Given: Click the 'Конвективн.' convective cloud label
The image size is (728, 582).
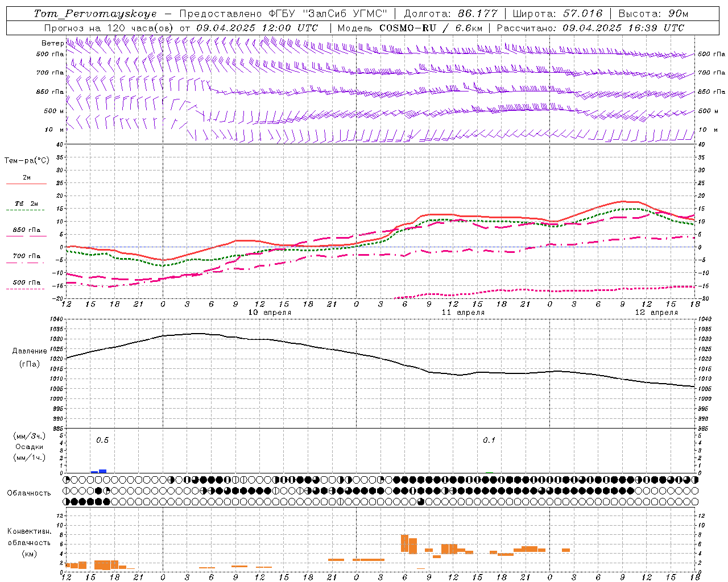Looking at the screenshot, I should (x=30, y=531).
